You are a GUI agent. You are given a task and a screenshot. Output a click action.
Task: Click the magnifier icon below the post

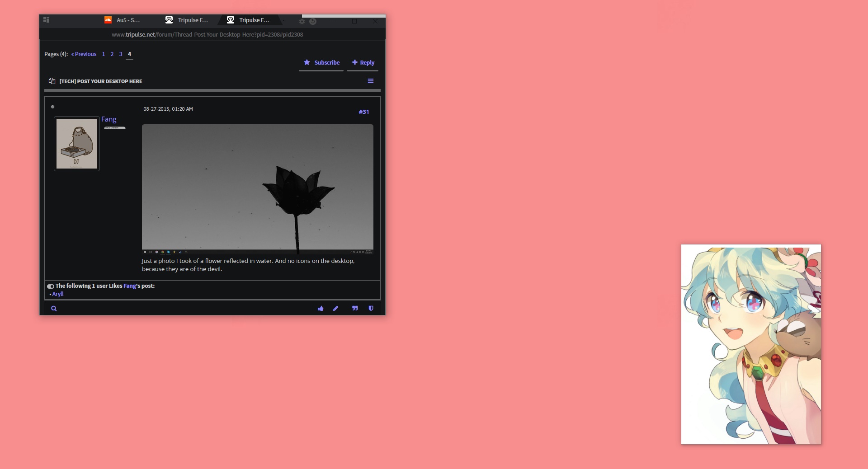point(54,309)
